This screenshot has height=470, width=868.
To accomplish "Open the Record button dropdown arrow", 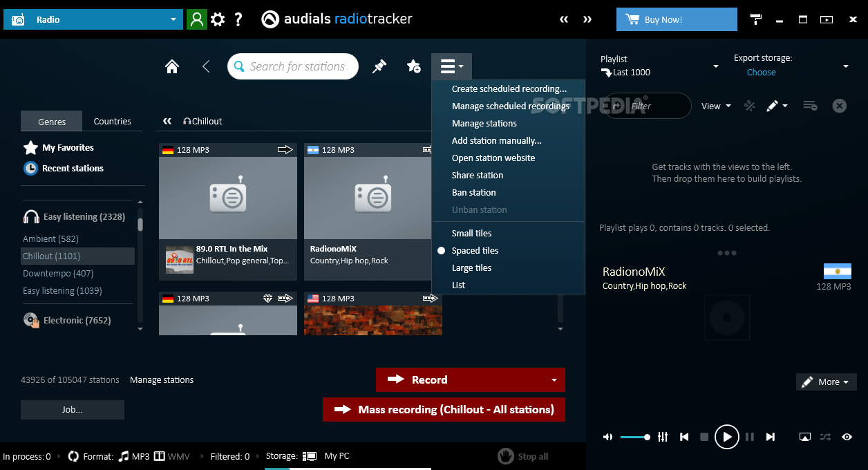I will pos(554,380).
